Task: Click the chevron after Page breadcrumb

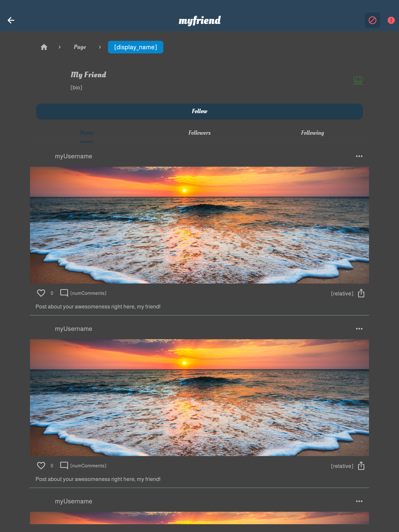Action: [100, 47]
